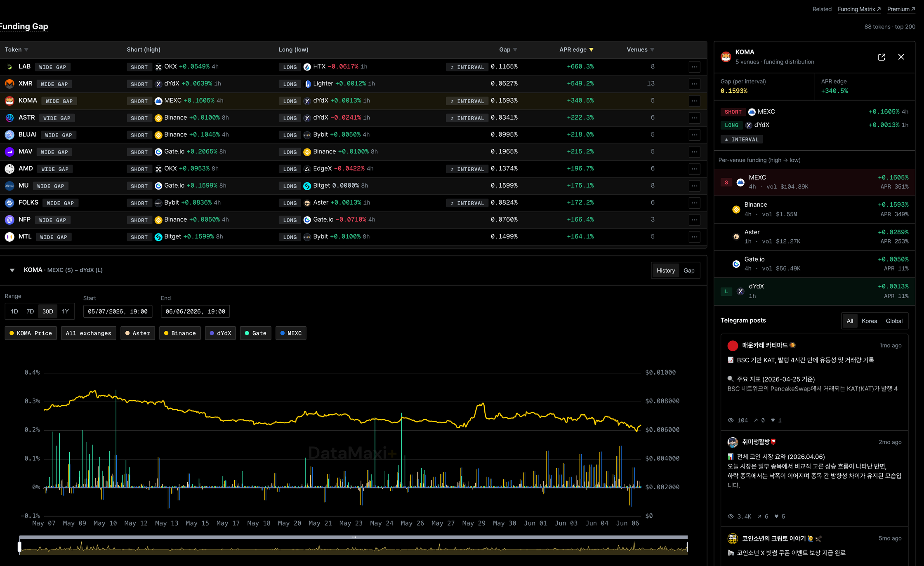Show All Telegram posts
The height and width of the screenshot is (566, 924).
click(x=850, y=321)
